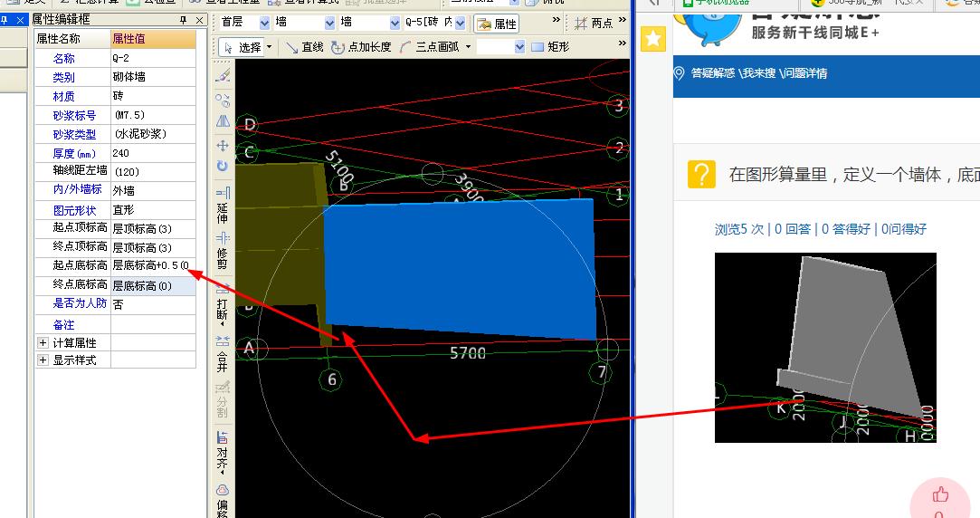This screenshot has height=518, width=980.
Task: Open the 我来搜 breadcrumb link
Action: coord(758,73)
